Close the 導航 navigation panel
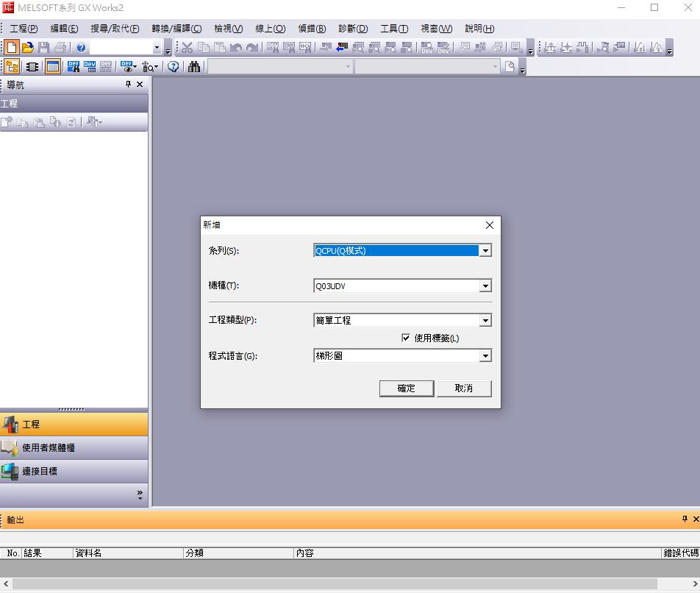 [x=140, y=84]
